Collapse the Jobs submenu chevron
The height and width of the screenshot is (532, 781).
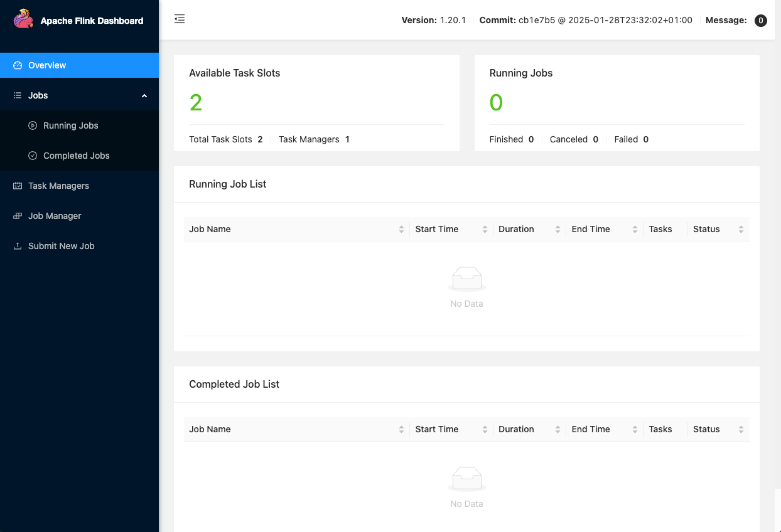tap(144, 95)
